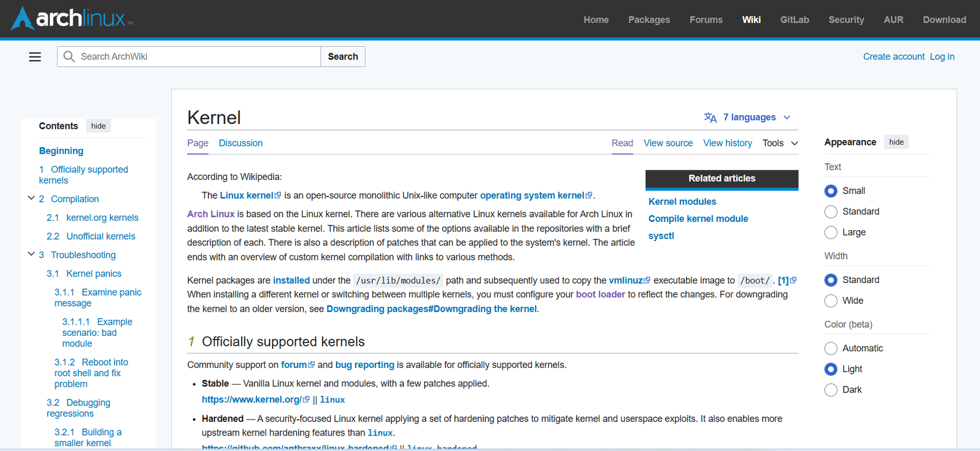
Task: Click external link icon next to vmlinuz
Action: click(647, 280)
